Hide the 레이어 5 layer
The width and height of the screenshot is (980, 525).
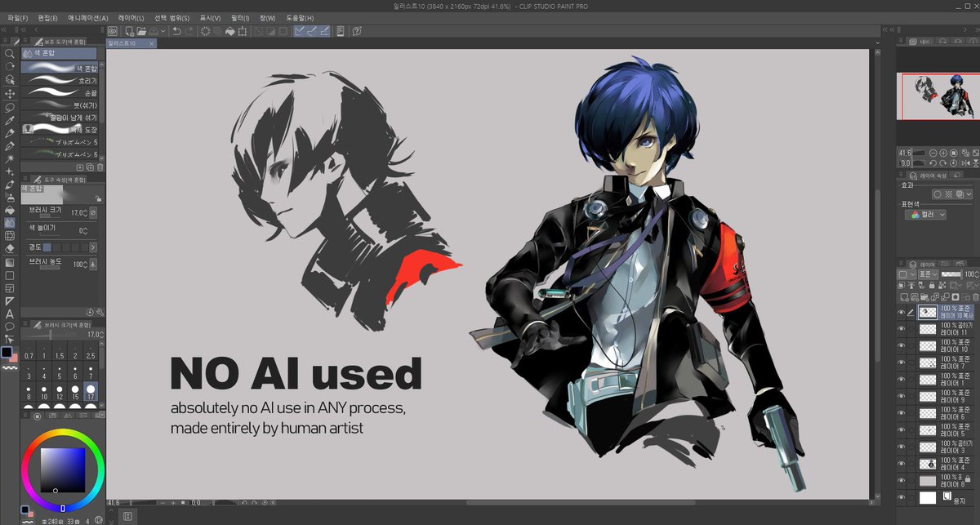pyautogui.click(x=902, y=429)
